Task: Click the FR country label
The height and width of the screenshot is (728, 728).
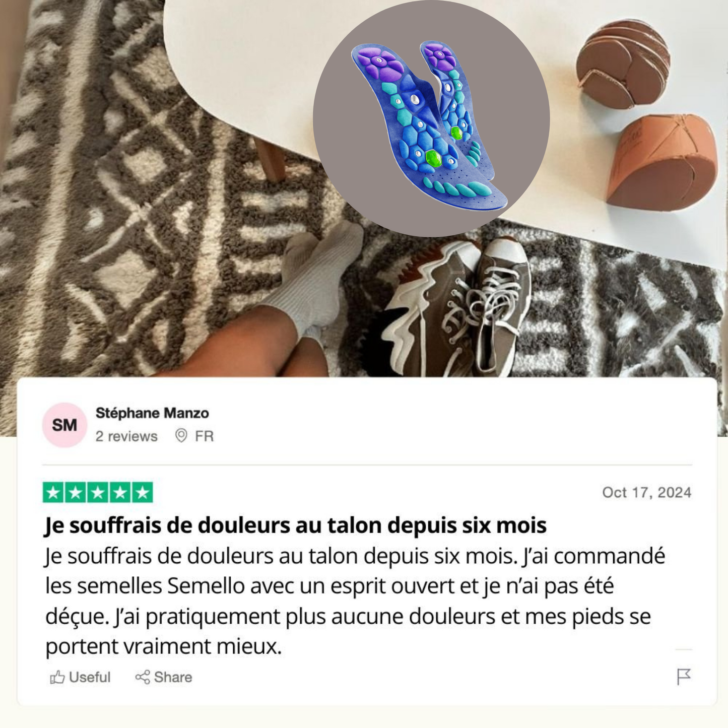Action: [x=204, y=436]
